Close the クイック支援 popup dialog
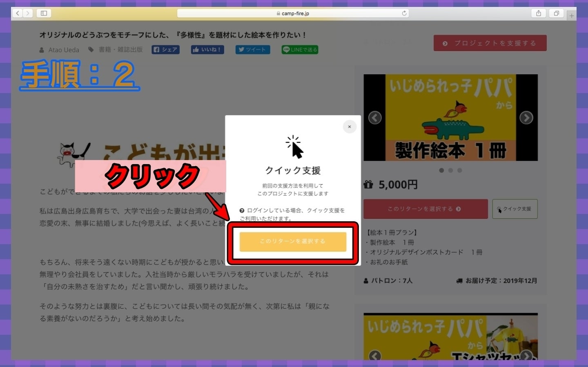Viewport: 588px width, 367px height. (350, 127)
